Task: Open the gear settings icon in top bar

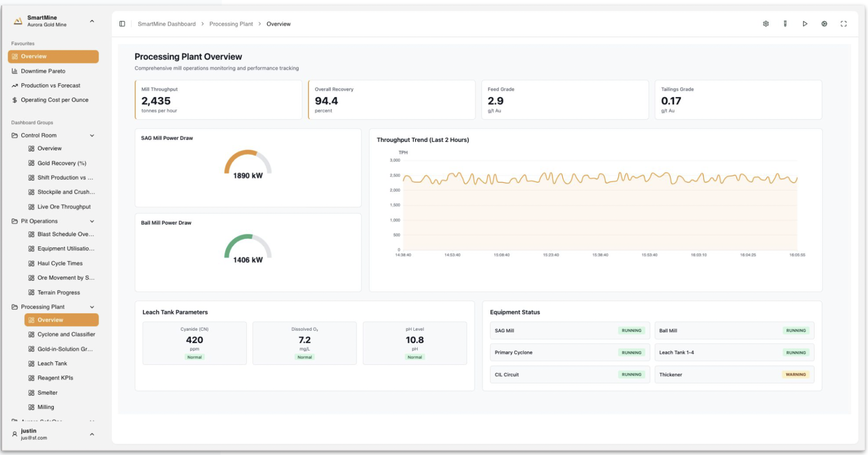Action: [x=765, y=24]
